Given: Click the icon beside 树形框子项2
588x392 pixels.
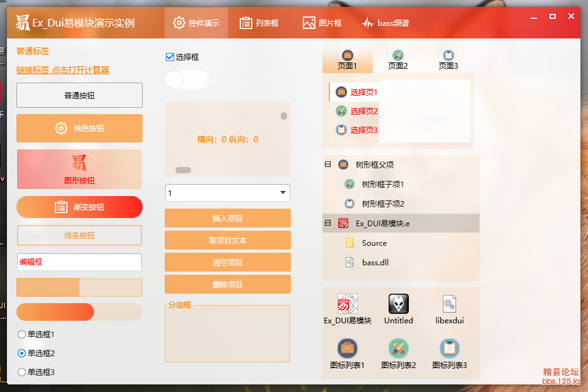Looking at the screenshot, I should click(350, 204).
